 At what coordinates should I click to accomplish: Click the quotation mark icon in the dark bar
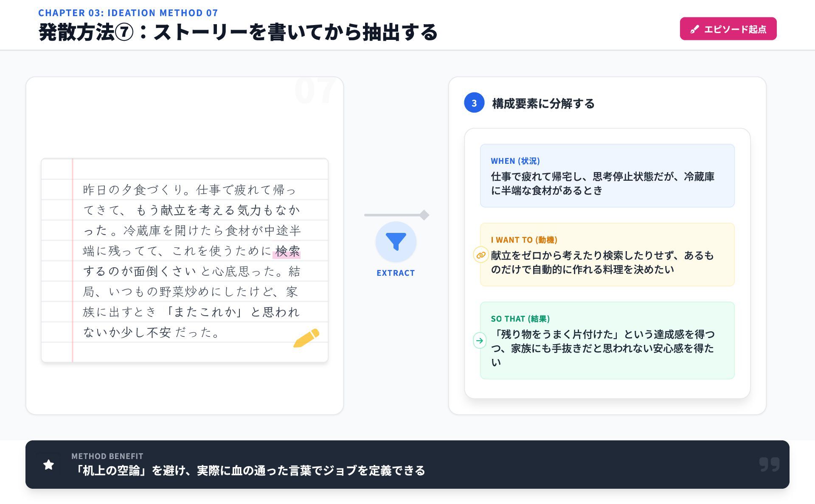[x=769, y=464]
